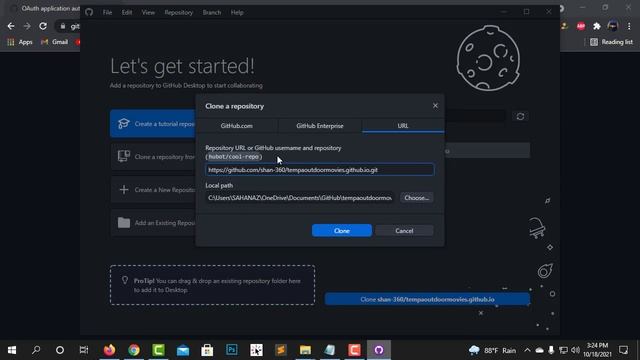Image resolution: width=640 pixels, height=360 pixels.
Task: Open the Help menu
Action: [237, 13]
